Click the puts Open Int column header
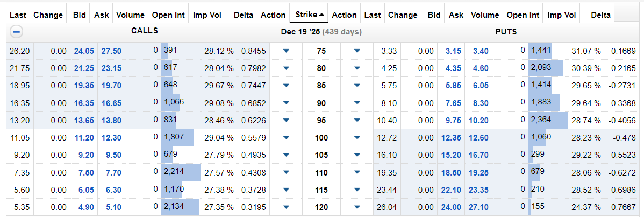Viewport: 644px width, 217px height. [523, 15]
